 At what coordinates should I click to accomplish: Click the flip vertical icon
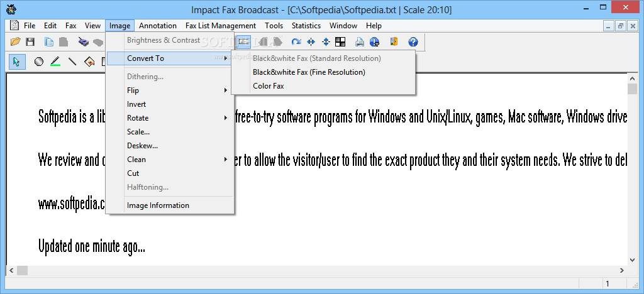pyautogui.click(x=326, y=41)
